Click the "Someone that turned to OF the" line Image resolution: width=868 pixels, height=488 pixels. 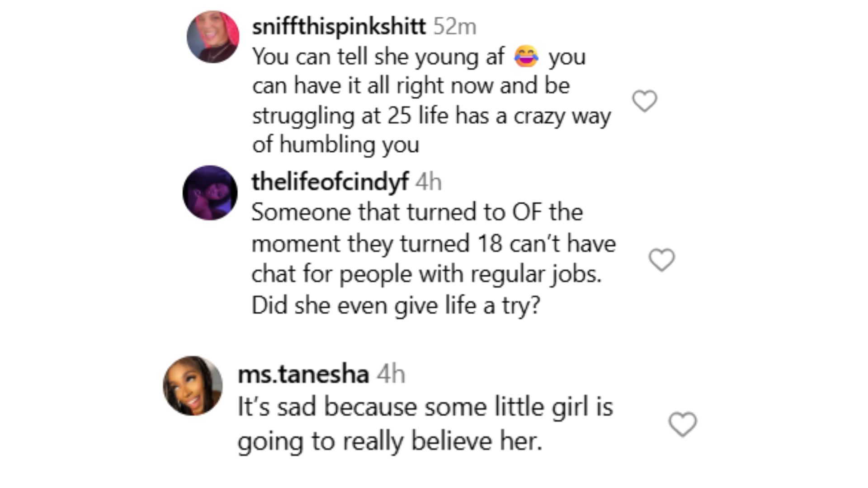pyautogui.click(x=417, y=212)
